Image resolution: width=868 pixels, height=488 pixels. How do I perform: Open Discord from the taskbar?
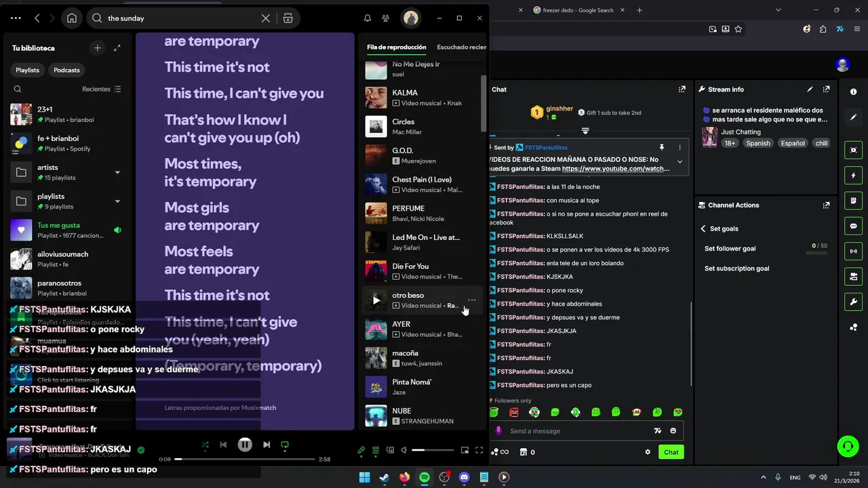click(464, 477)
